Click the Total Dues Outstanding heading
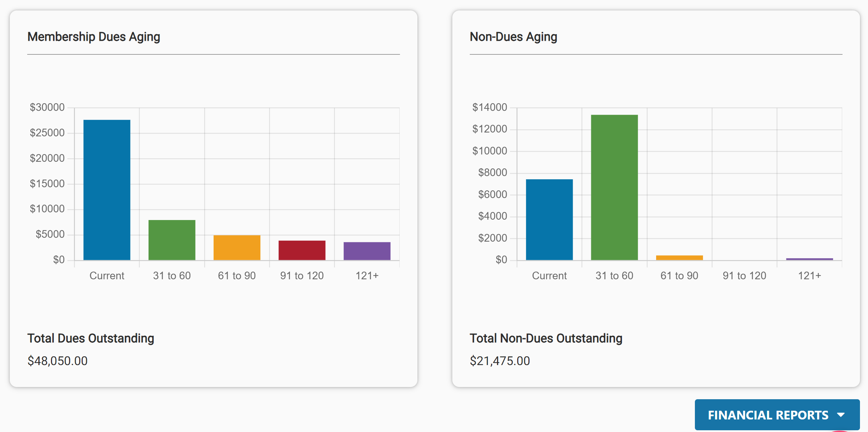Viewport: 868px width, 432px height. point(91,338)
